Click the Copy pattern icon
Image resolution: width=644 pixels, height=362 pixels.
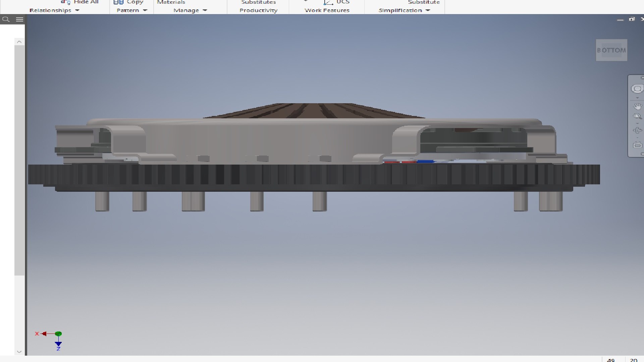coord(119,2)
